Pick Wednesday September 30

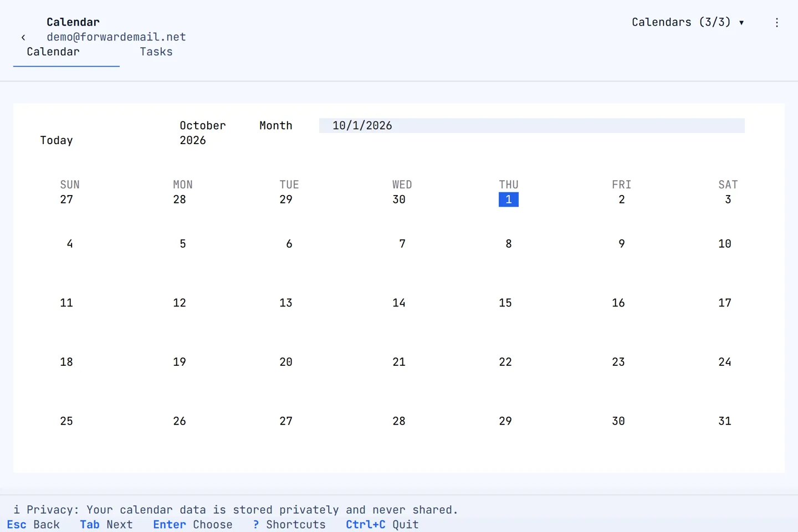pos(399,199)
